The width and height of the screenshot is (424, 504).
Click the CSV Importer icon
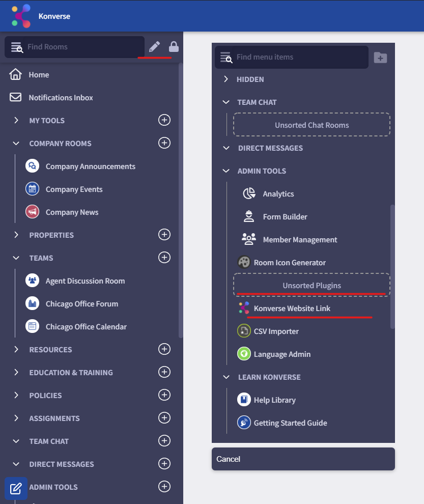[244, 331]
